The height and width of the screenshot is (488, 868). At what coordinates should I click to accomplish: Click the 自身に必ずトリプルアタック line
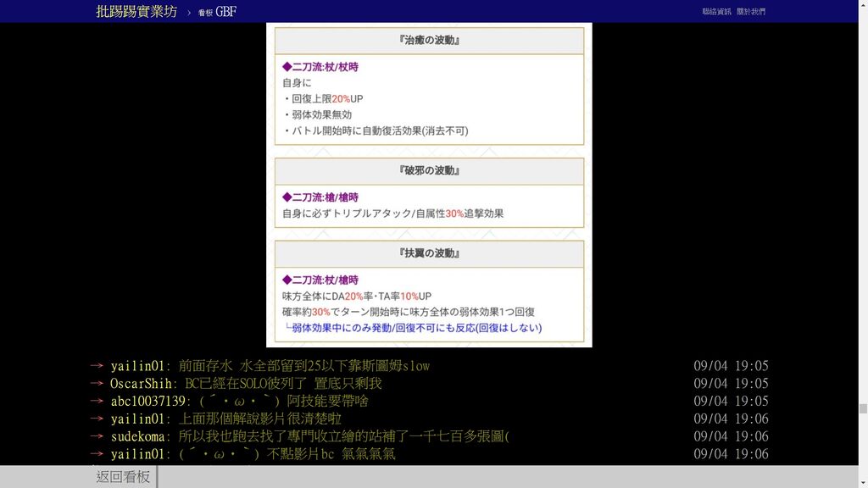click(x=393, y=213)
